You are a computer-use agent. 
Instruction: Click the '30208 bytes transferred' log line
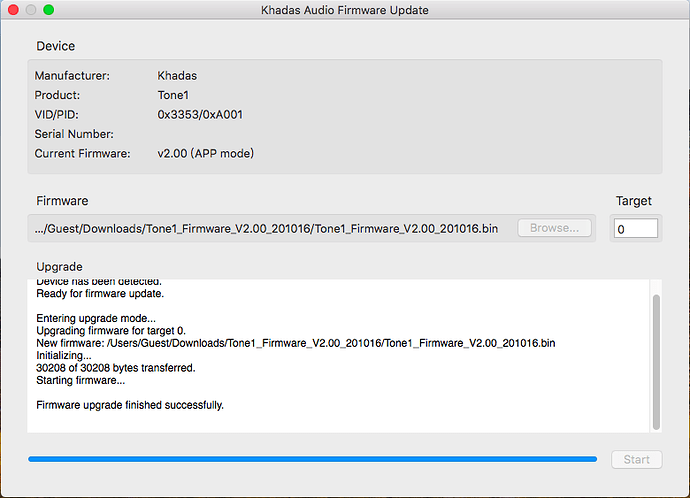(116, 367)
